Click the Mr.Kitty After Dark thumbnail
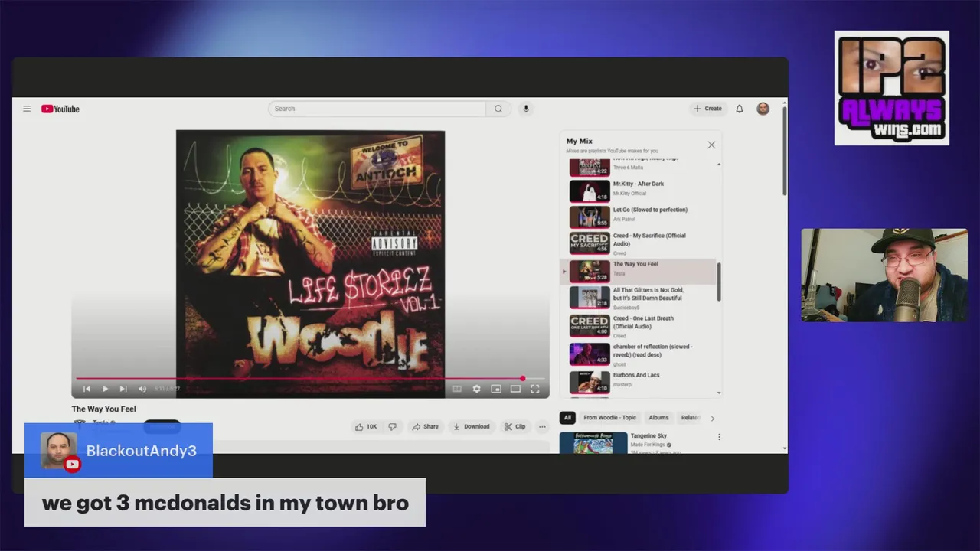This screenshot has width=980, height=551. coord(590,191)
